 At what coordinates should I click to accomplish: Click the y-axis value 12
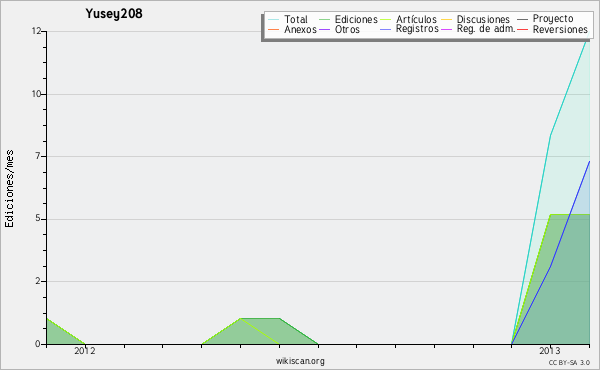[x=36, y=31]
